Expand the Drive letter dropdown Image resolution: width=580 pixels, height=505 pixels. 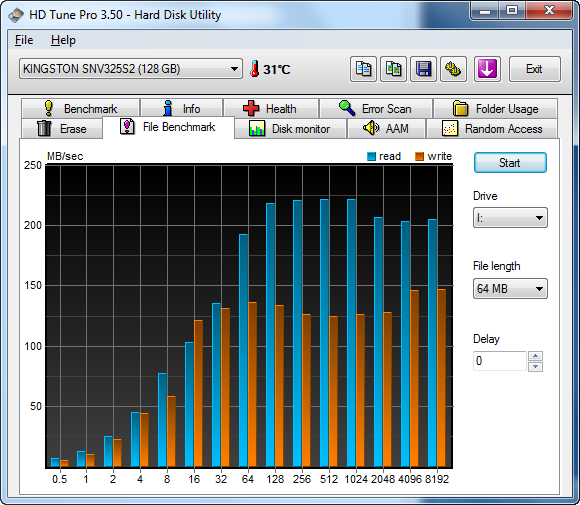pyautogui.click(x=510, y=218)
